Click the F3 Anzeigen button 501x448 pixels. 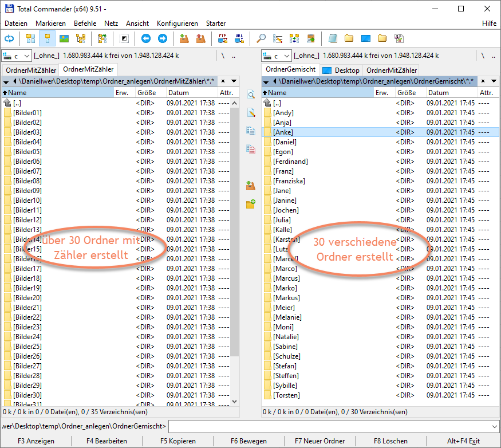click(36, 441)
